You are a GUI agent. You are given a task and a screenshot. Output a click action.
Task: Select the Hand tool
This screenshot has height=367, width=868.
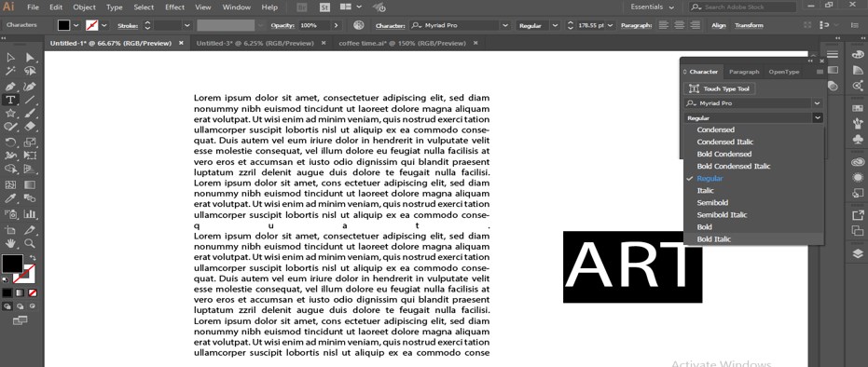[10, 243]
